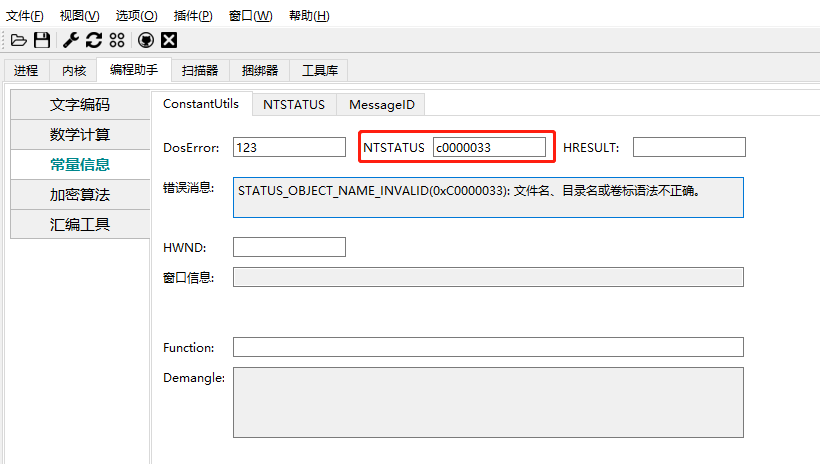Viewport: 820px width, 464px height.
Task: Switch to the 工具库 tab
Action: pyautogui.click(x=320, y=71)
